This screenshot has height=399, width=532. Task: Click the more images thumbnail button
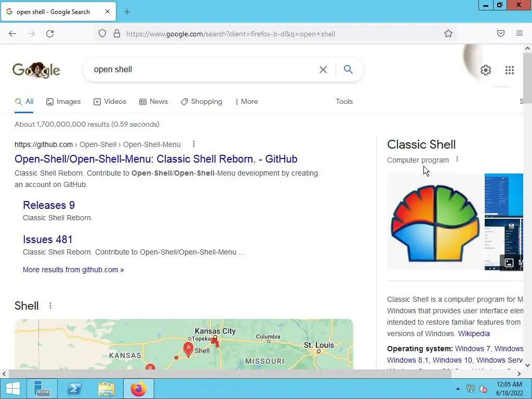point(512,262)
